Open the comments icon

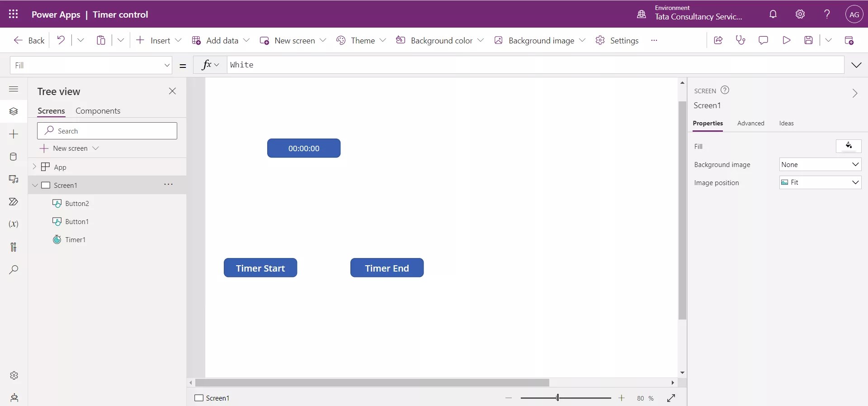pos(763,40)
